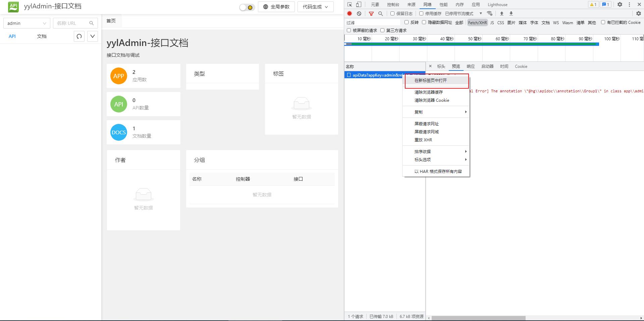The image size is (644, 321).
Task: Expand the 代码生成 dropdown
Action: (315, 7)
